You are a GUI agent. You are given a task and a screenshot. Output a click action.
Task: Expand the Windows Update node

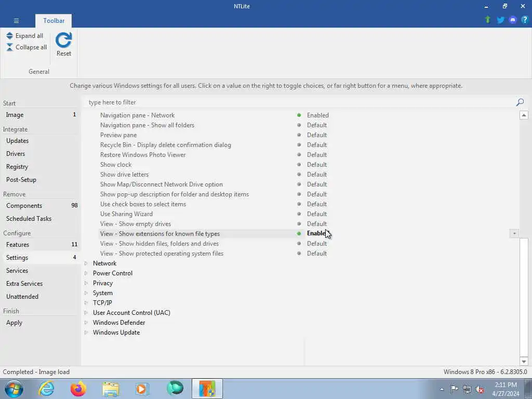click(x=86, y=332)
